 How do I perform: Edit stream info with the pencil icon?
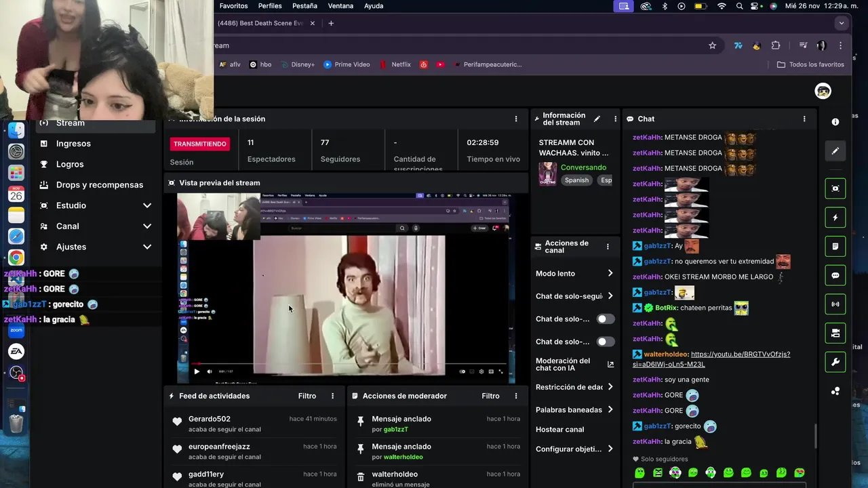point(597,119)
